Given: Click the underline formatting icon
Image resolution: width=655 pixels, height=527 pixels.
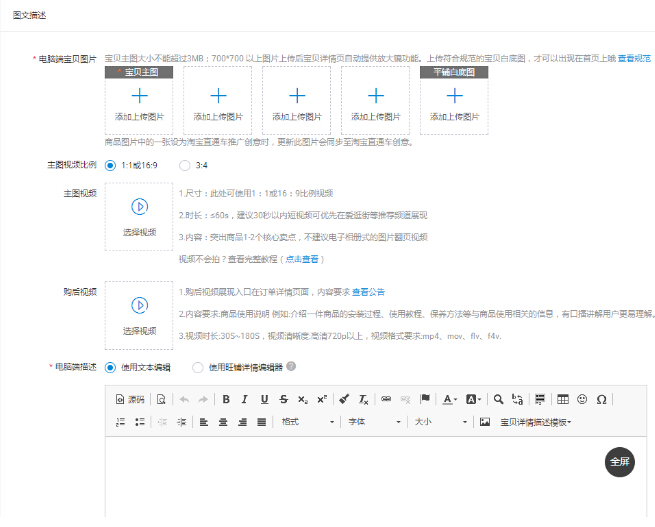Looking at the screenshot, I should click(x=265, y=399).
